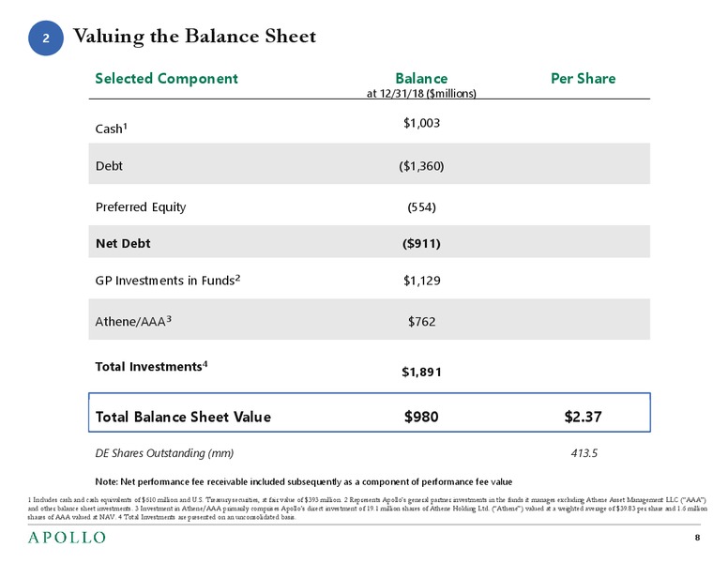
Task: Click the 'Preferred Equity' row label
Action: pyautogui.click(x=141, y=206)
